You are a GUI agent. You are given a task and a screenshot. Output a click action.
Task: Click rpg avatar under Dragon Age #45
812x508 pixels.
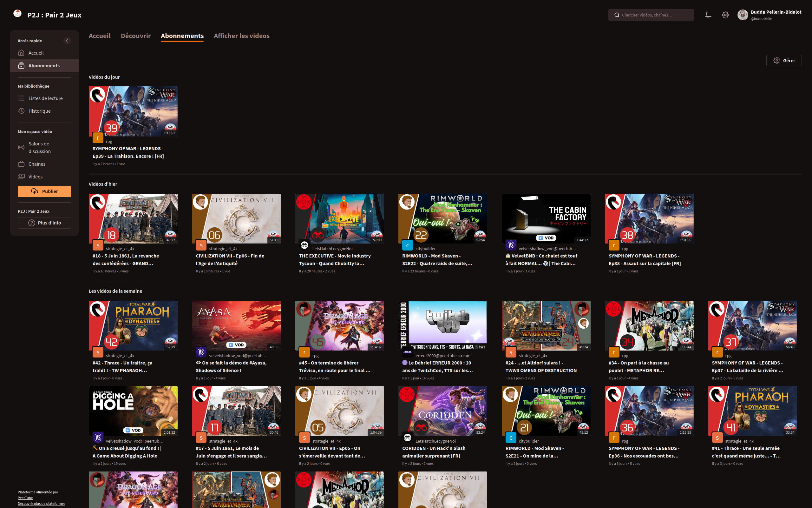tap(304, 352)
